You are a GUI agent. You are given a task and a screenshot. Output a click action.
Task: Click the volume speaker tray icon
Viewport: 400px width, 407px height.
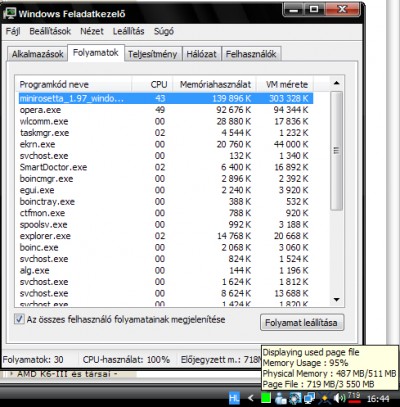coord(339,398)
